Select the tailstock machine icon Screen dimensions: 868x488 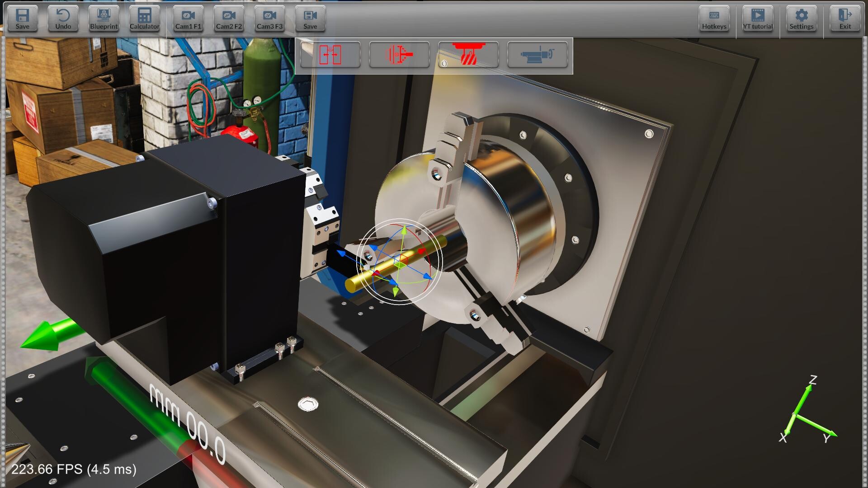[538, 55]
